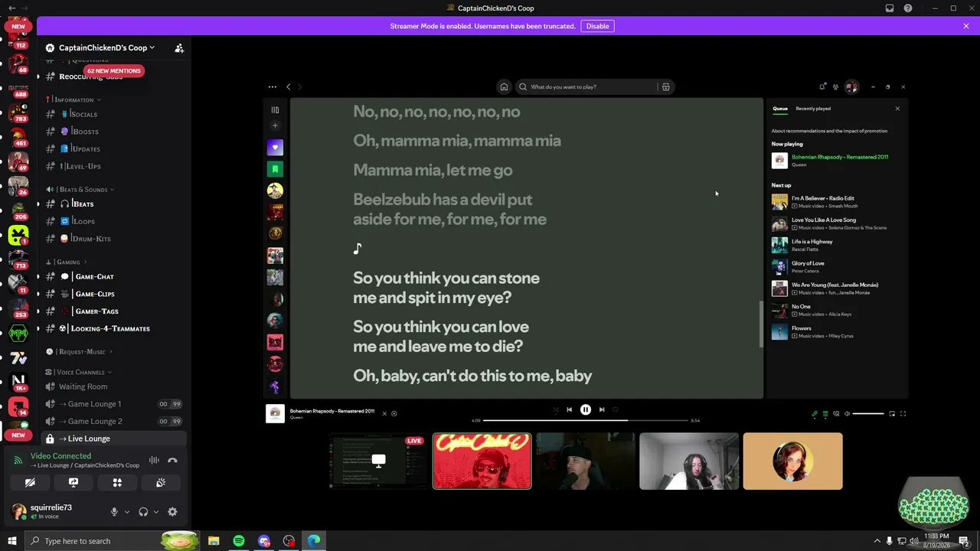Adjust the Spotify volume slider

coord(868,414)
